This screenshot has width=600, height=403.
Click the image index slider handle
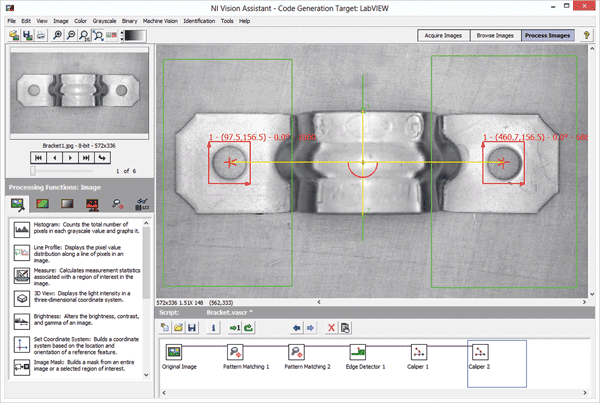tap(33, 171)
